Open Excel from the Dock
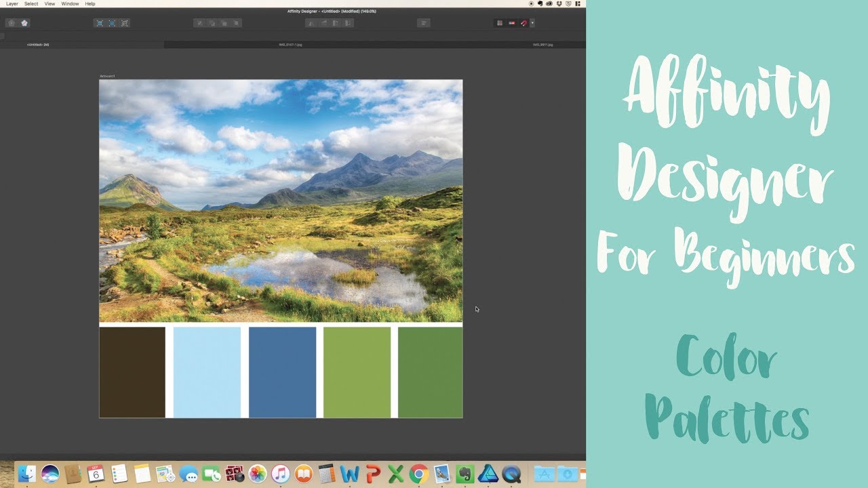868x488 pixels. 396,474
